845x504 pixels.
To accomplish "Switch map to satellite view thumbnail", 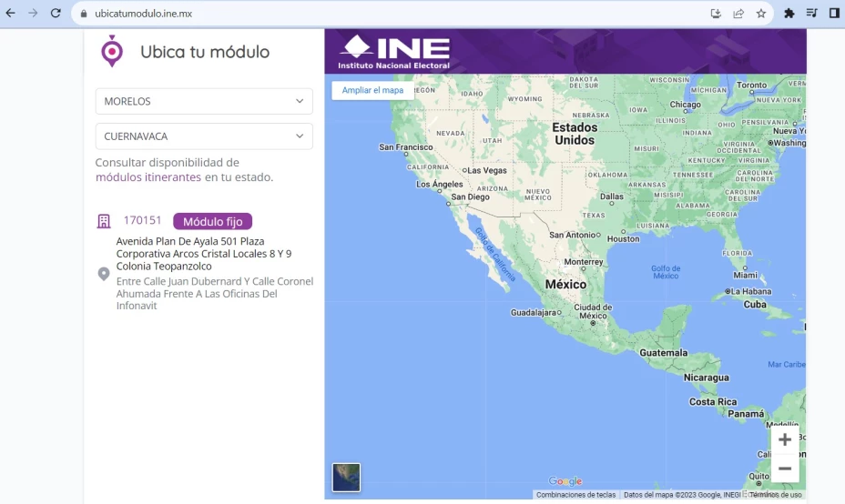I will tap(346, 477).
